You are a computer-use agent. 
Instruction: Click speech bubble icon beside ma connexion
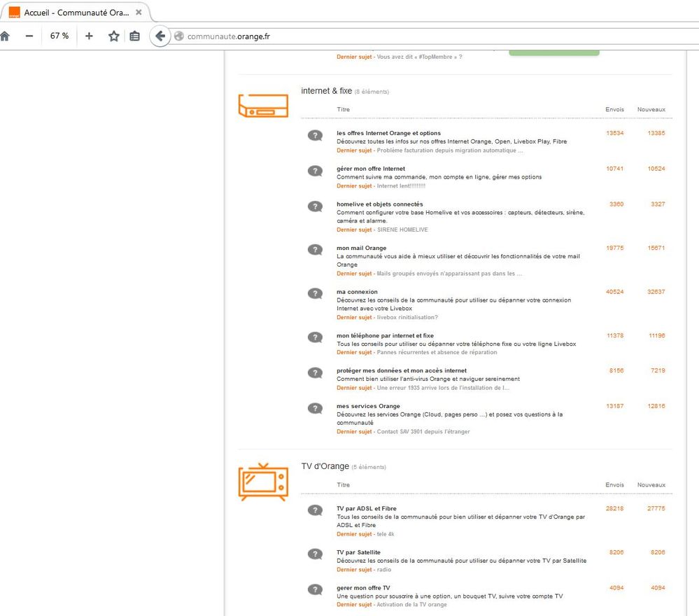pyautogui.click(x=316, y=294)
